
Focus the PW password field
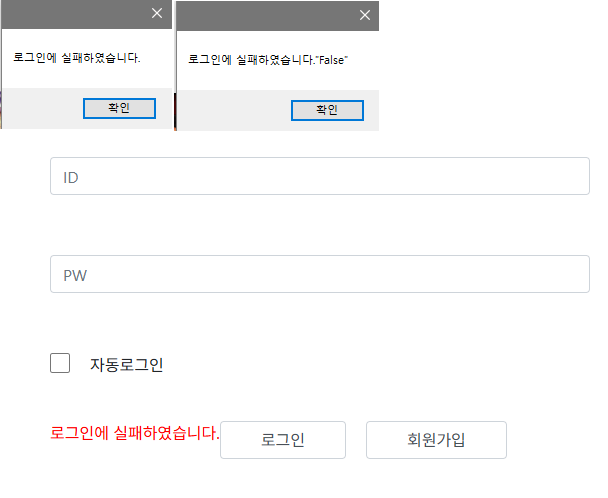[319, 274]
